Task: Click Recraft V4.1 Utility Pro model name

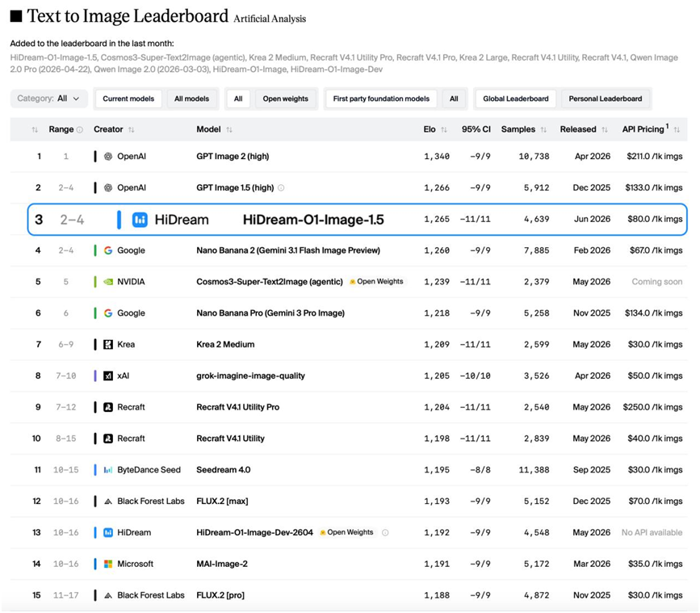Action: tap(238, 407)
